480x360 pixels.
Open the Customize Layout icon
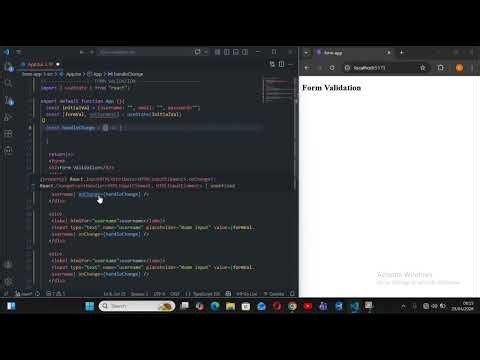(217, 52)
